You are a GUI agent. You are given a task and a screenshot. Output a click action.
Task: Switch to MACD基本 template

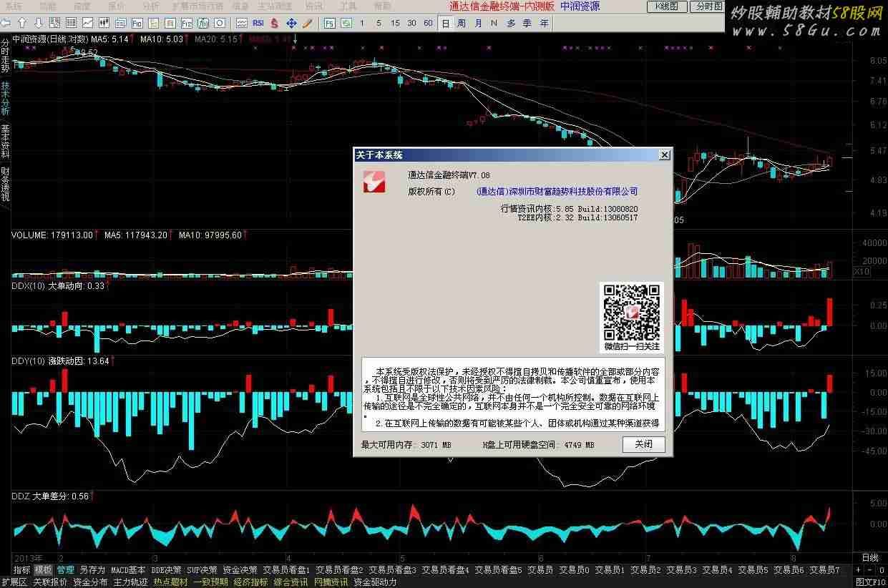pyautogui.click(x=128, y=570)
